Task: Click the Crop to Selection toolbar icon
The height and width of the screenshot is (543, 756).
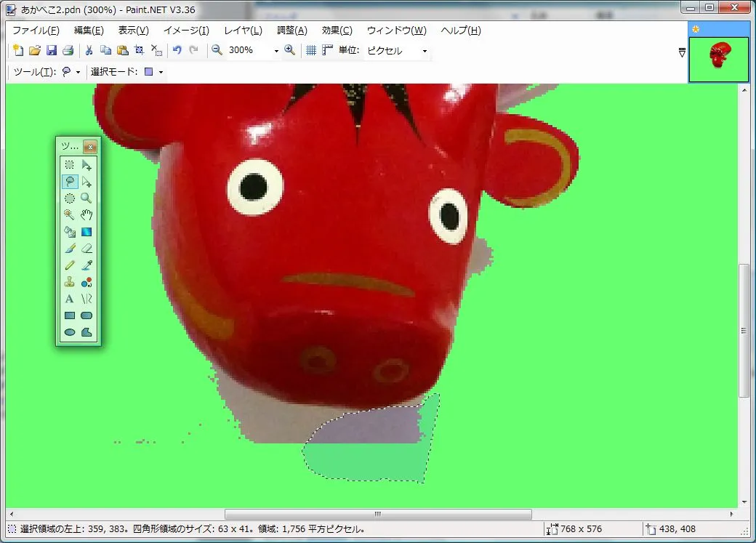Action: (x=139, y=50)
